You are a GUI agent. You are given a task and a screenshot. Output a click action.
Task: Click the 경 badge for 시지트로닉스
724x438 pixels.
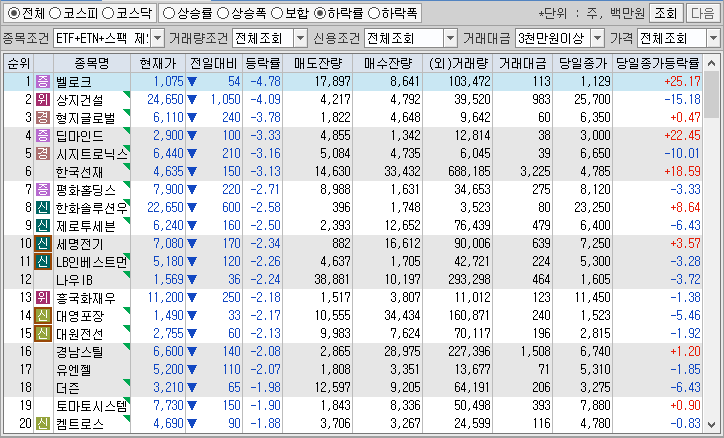pyautogui.click(x=43, y=154)
